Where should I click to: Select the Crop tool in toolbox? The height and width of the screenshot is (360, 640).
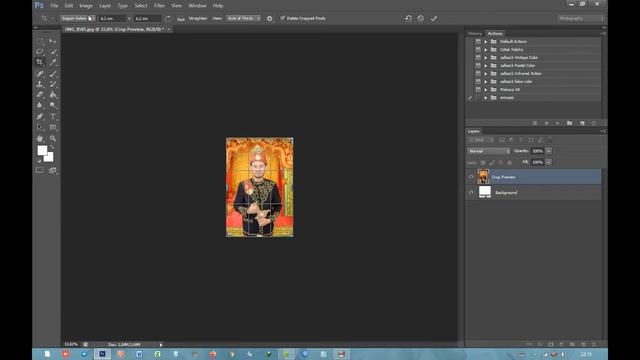[x=40, y=62]
